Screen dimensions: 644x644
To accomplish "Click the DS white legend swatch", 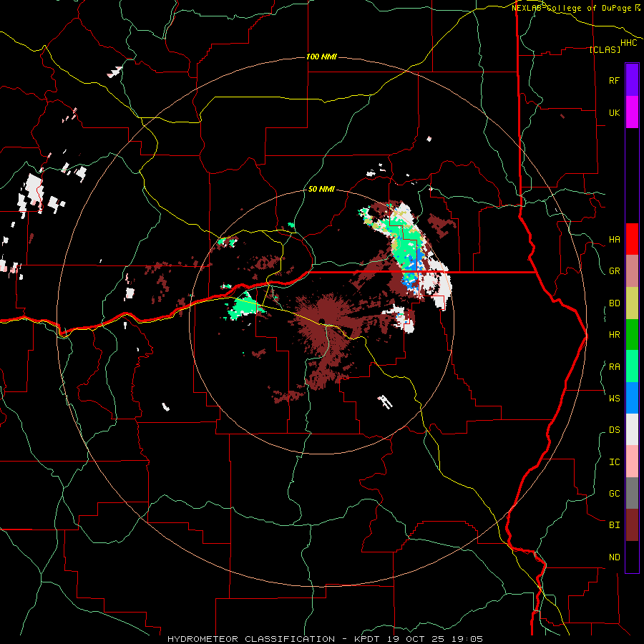I will pos(632,429).
